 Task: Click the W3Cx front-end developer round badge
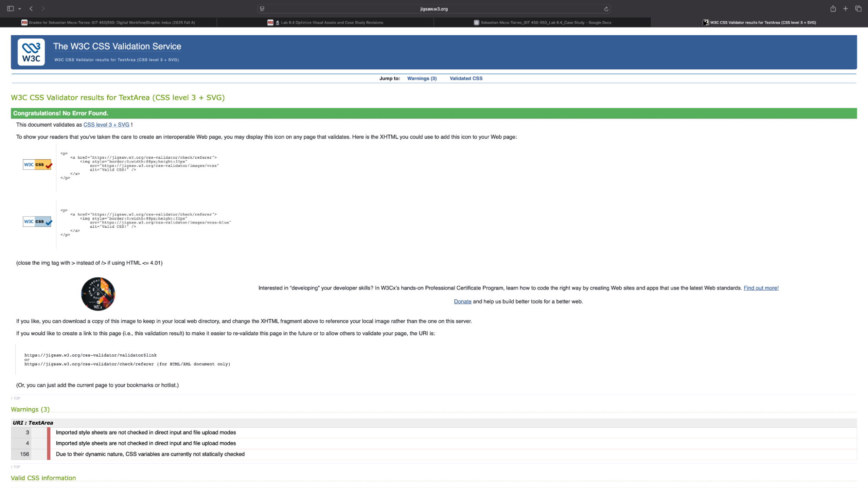pyautogui.click(x=98, y=294)
